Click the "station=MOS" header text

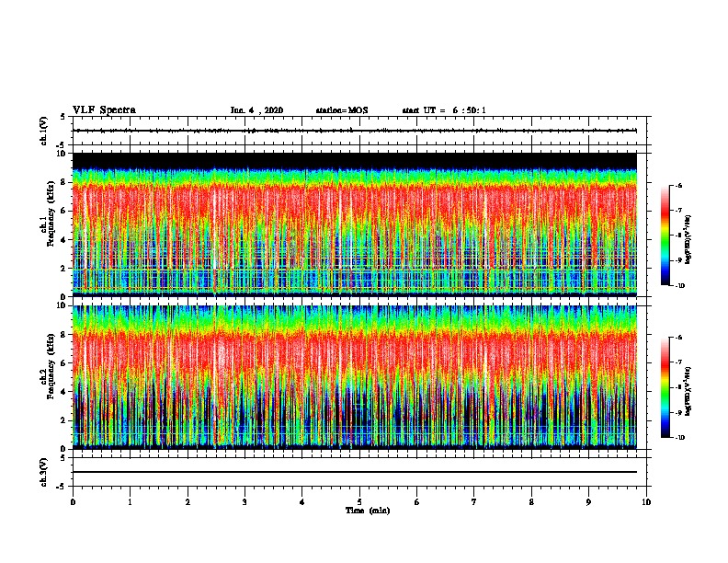[342, 110]
